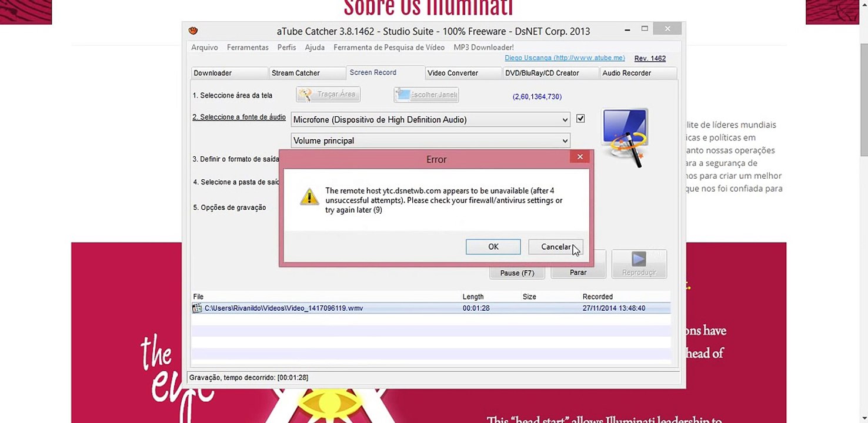Click the Rev. 1462 link
The width and height of the screenshot is (868, 423).
point(650,58)
